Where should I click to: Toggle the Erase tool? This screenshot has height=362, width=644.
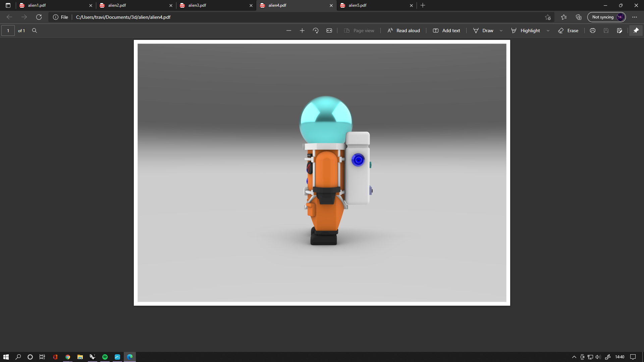[x=568, y=31]
